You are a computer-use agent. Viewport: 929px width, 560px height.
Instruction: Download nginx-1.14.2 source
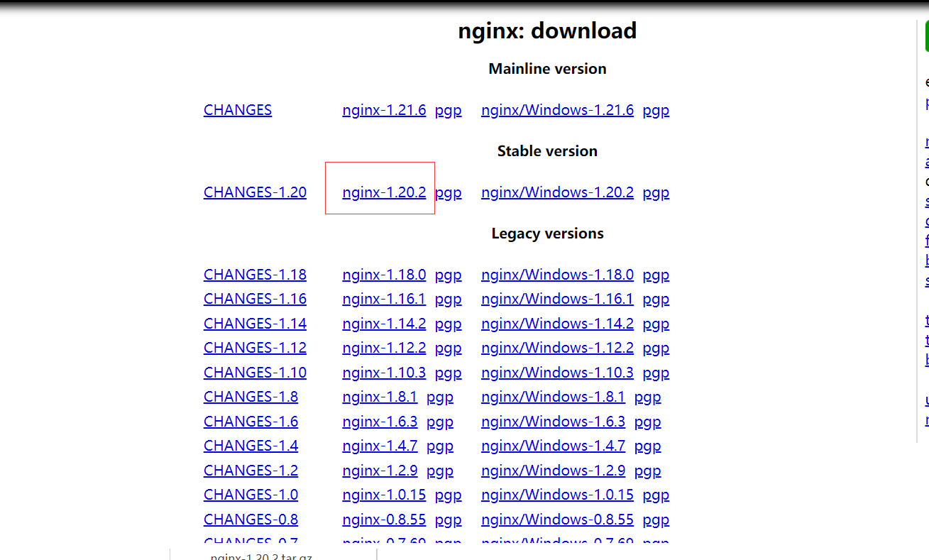click(x=384, y=324)
